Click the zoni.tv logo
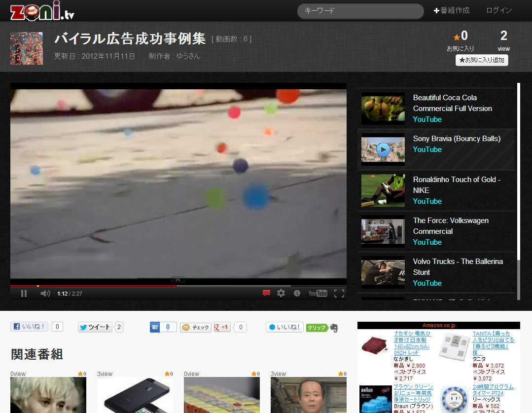Viewport: 532px width, 413px height. pyautogui.click(x=42, y=11)
